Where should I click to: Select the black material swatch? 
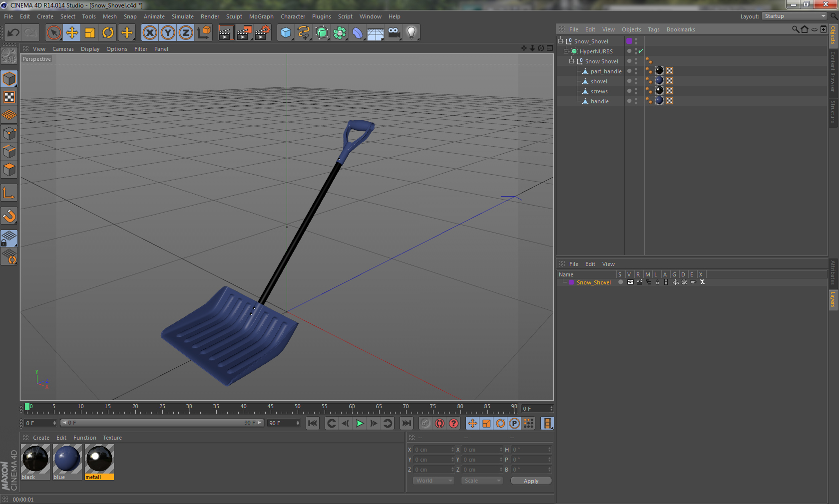click(35, 462)
